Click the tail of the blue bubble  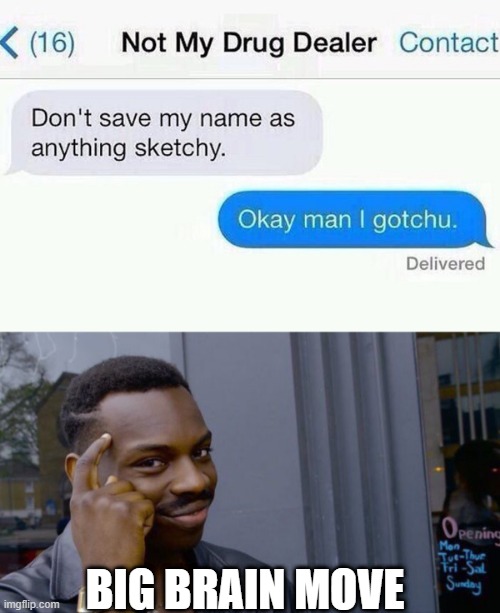click(487, 243)
